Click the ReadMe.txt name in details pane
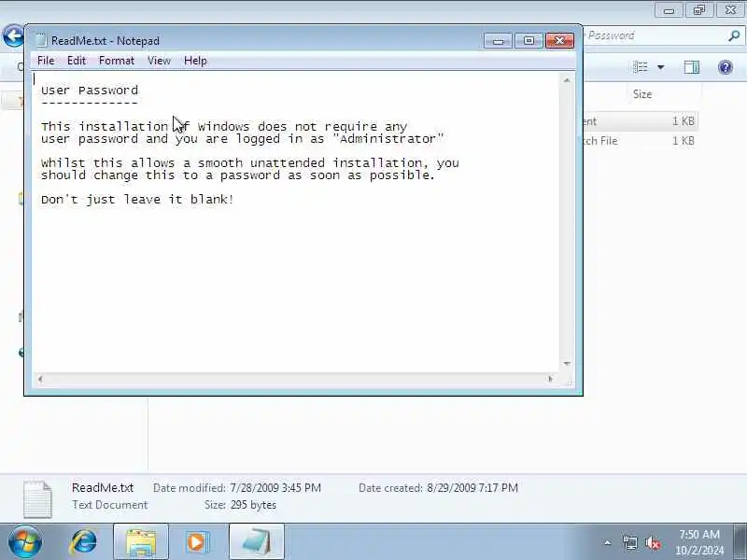The image size is (747, 560). pyautogui.click(x=103, y=487)
